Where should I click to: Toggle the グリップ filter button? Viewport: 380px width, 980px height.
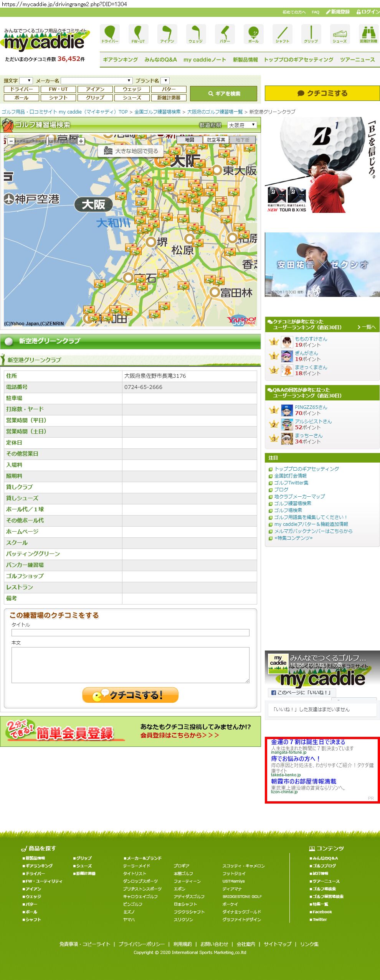coord(95,98)
